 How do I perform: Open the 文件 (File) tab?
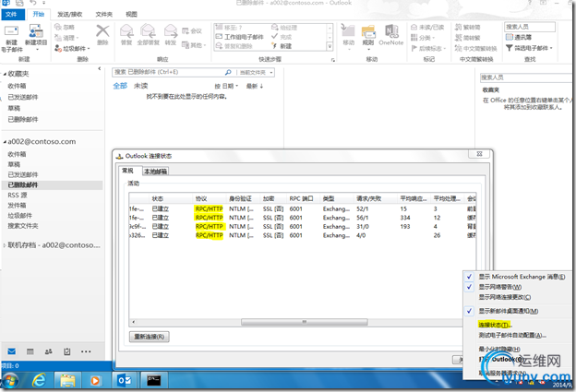(13, 15)
